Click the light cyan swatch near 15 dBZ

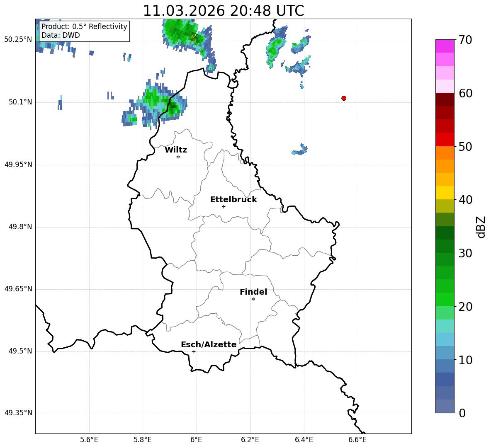coord(445,326)
